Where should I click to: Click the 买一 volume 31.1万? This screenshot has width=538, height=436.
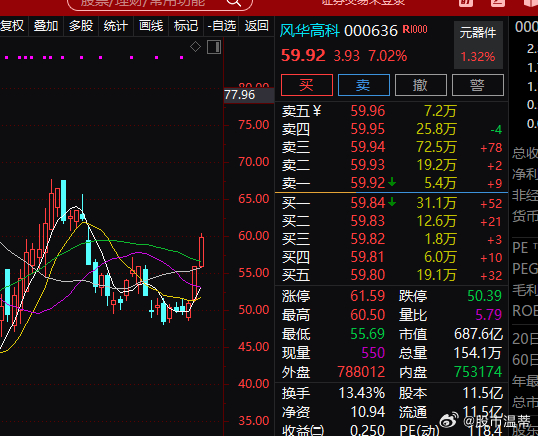point(436,203)
